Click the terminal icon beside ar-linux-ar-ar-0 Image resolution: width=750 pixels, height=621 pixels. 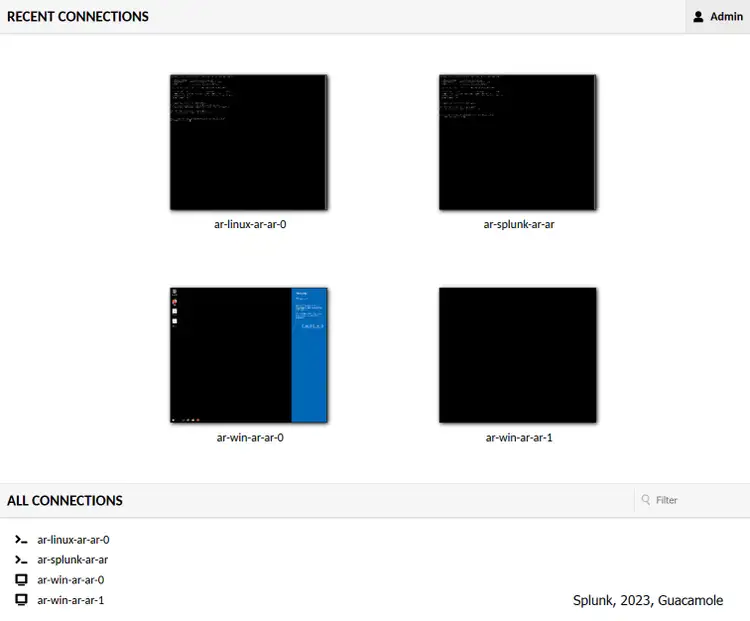pos(20,540)
